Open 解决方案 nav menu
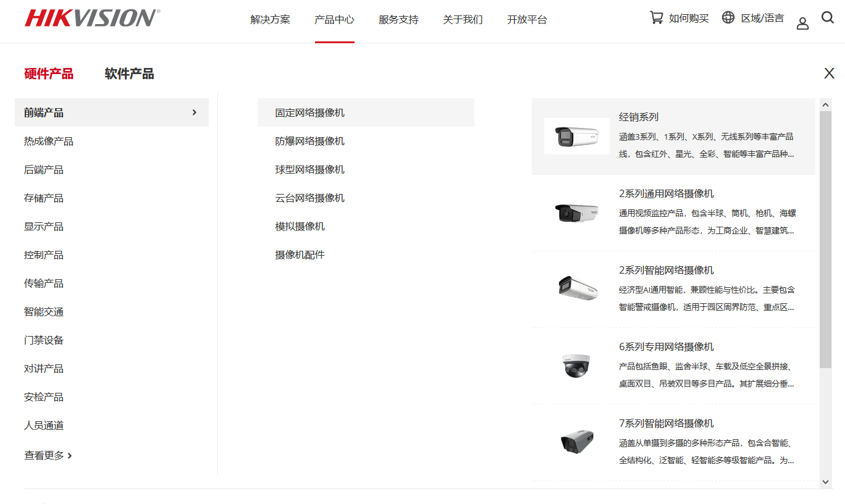 [270, 19]
